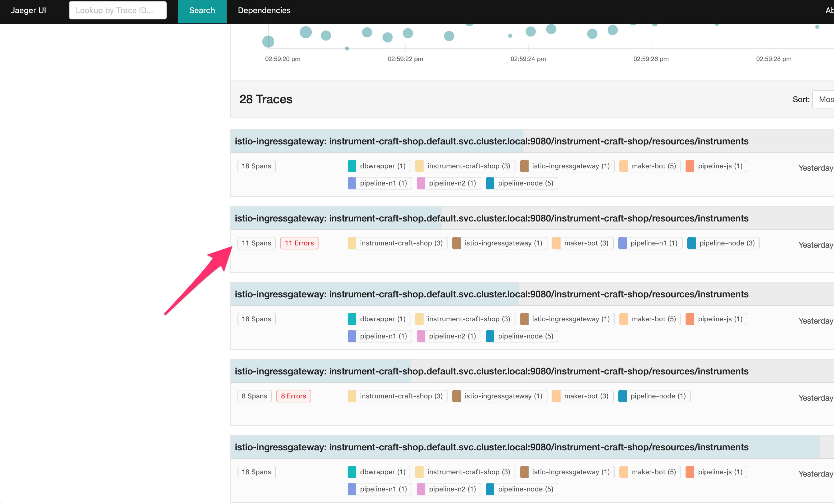Open the Search tab
Viewport: 834px width, 504px height.
pos(202,11)
